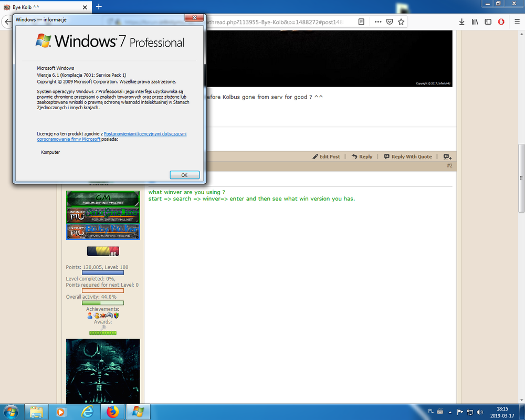
Task: Switch to Firefox in taskbar
Action: click(112, 412)
